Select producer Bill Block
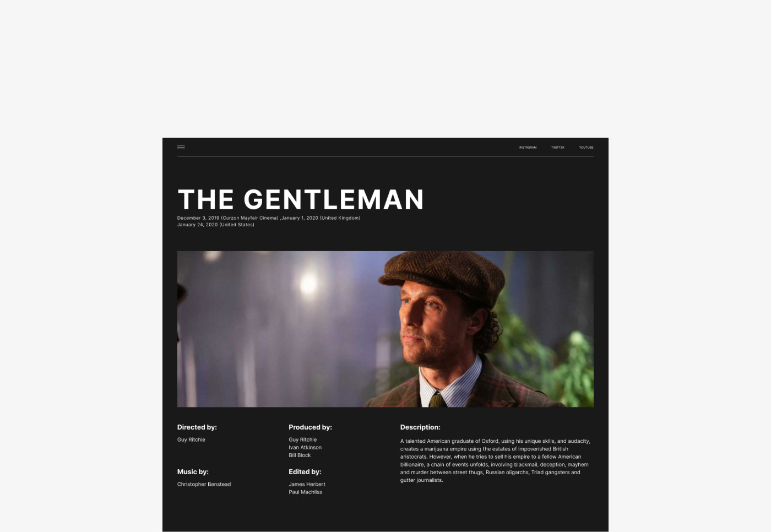The height and width of the screenshot is (532, 771). point(300,455)
